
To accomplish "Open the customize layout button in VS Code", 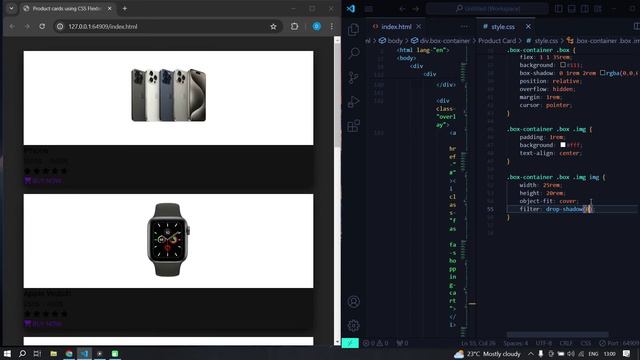I will pyautogui.click(x=598, y=9).
